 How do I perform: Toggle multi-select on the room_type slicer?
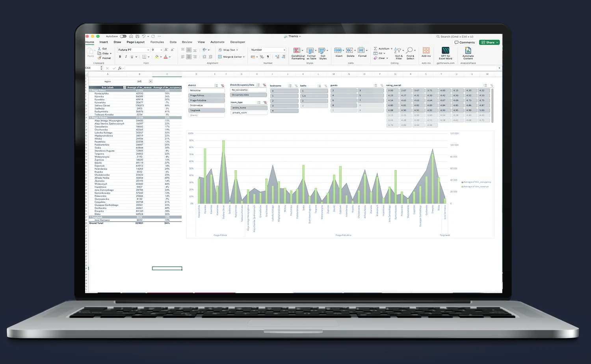pyautogui.click(x=258, y=102)
